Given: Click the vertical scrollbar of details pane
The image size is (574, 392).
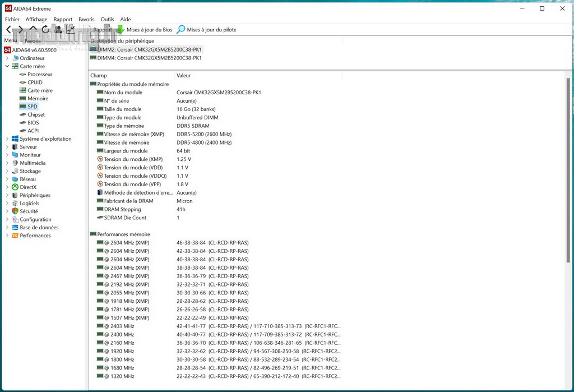Looking at the screenshot, I should [x=568, y=170].
